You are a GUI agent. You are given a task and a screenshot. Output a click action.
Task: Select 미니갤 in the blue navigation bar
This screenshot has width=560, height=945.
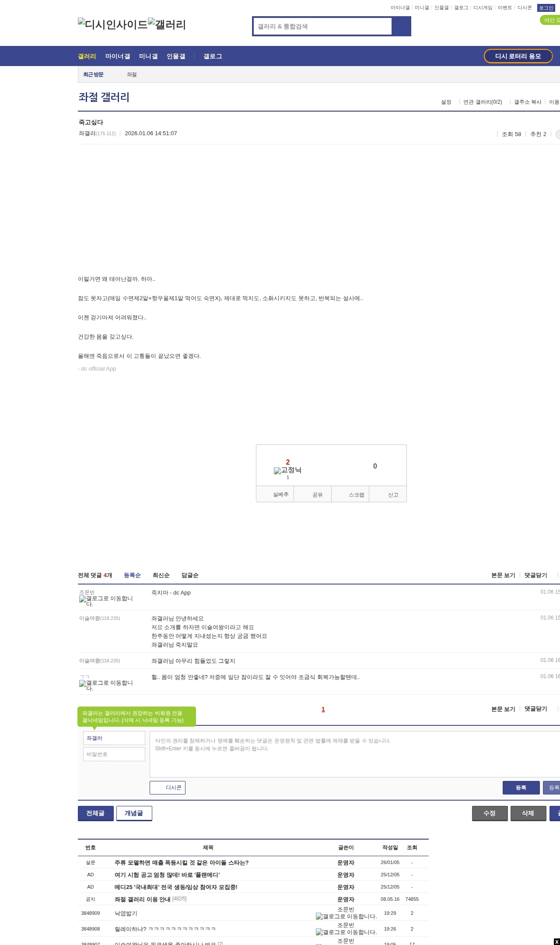pos(148,56)
